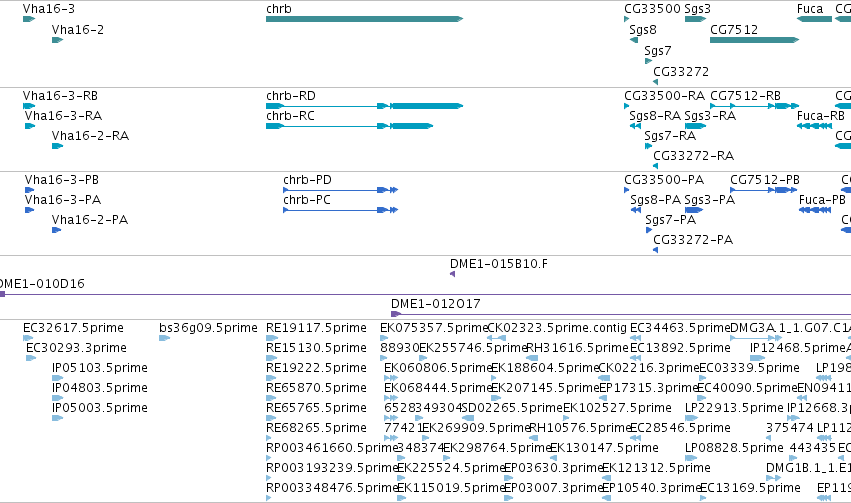Click the CG33500-PA protein feature

tap(627, 190)
